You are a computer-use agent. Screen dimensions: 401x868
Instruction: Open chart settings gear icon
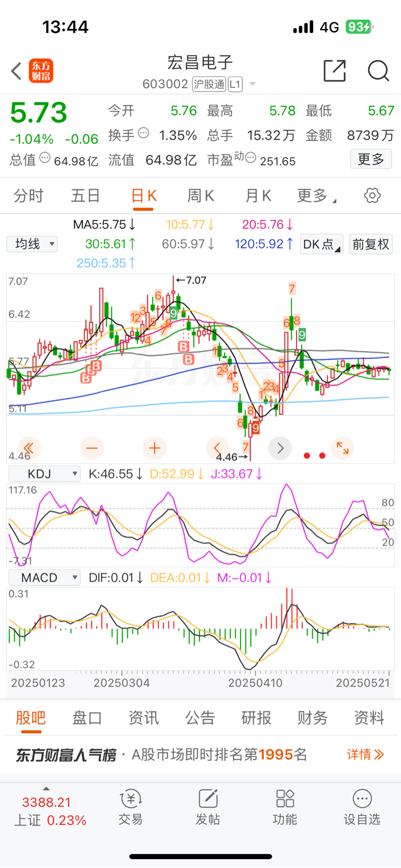(x=372, y=196)
